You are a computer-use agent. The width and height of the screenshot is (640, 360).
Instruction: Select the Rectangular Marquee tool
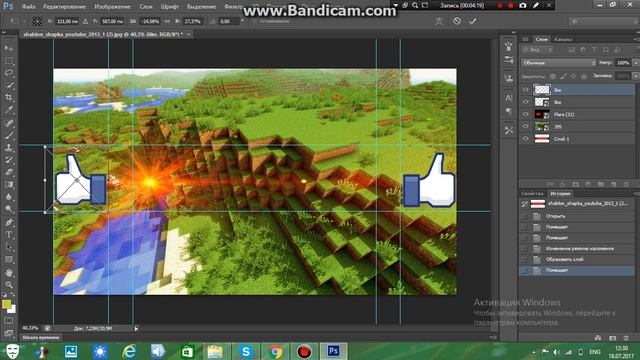coord(9,61)
